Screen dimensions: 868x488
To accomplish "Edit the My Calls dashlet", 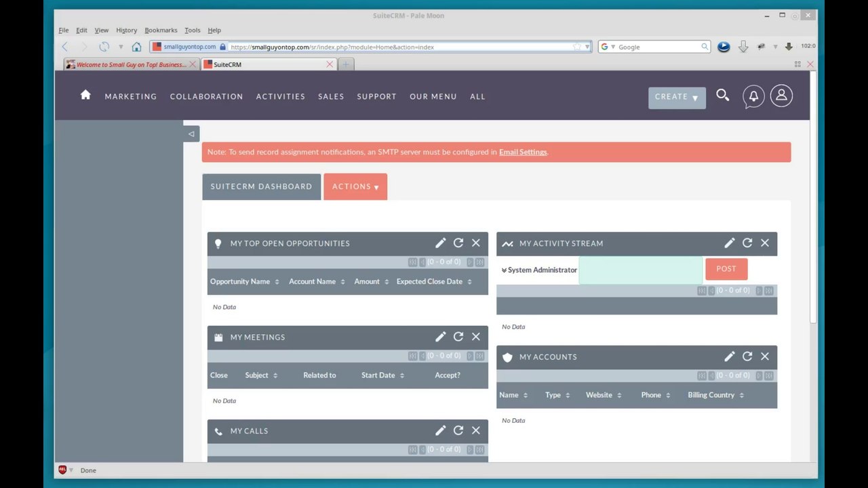I will (x=441, y=430).
